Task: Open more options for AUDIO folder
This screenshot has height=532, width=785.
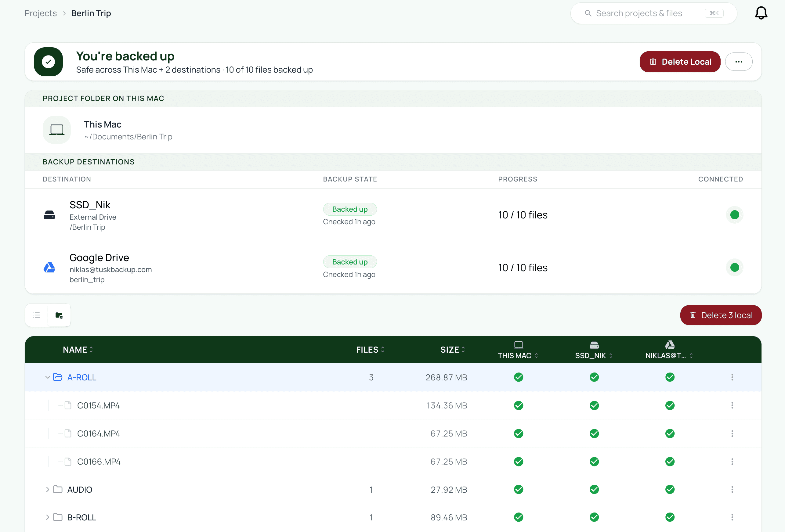Action: coord(732,490)
